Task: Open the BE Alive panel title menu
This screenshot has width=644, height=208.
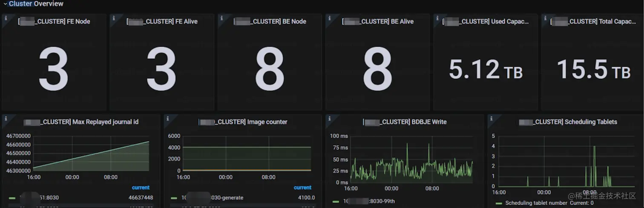Action: tap(378, 21)
